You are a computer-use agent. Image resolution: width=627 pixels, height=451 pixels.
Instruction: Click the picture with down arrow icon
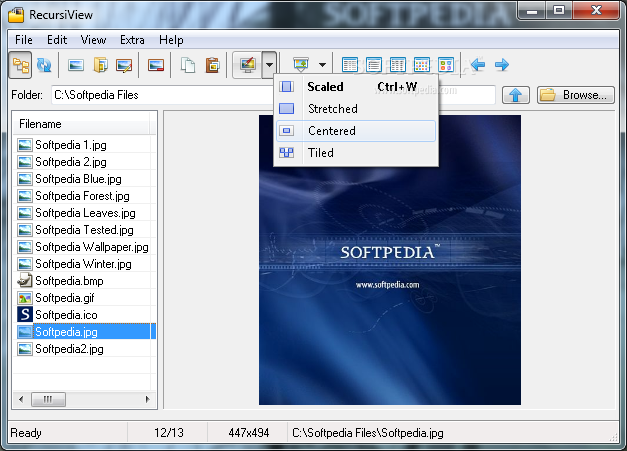pos(301,64)
